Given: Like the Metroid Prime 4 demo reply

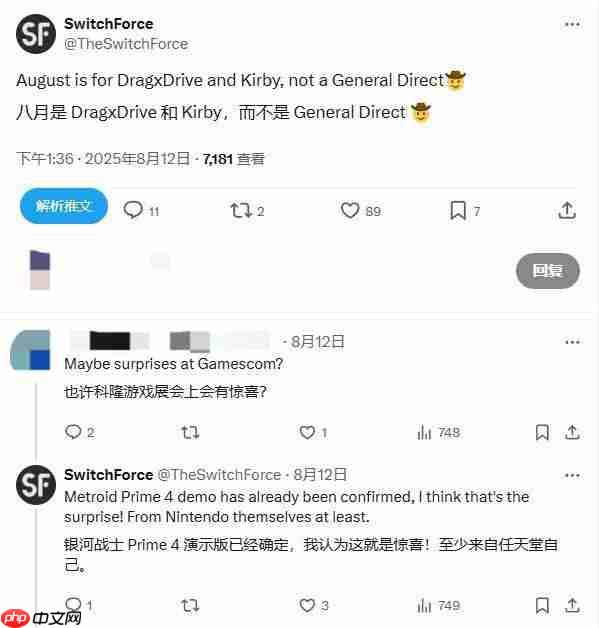Looking at the screenshot, I should [307, 605].
